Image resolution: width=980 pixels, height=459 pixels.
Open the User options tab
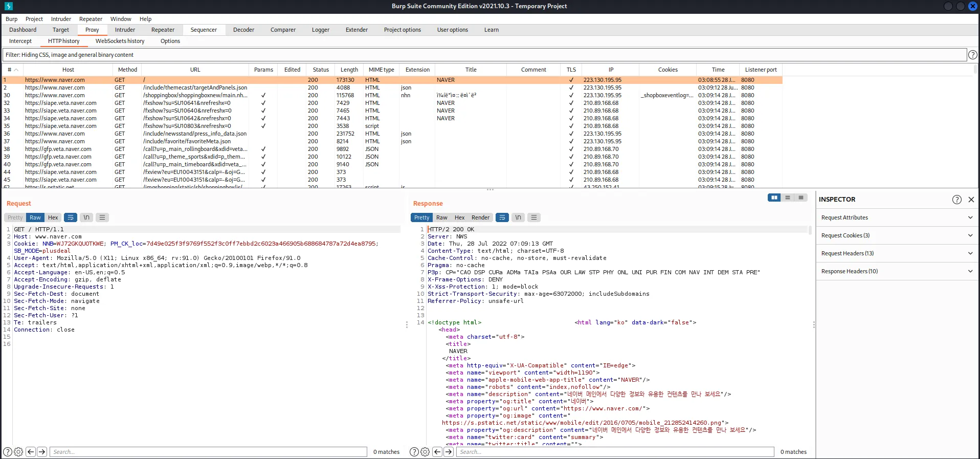[x=453, y=30]
